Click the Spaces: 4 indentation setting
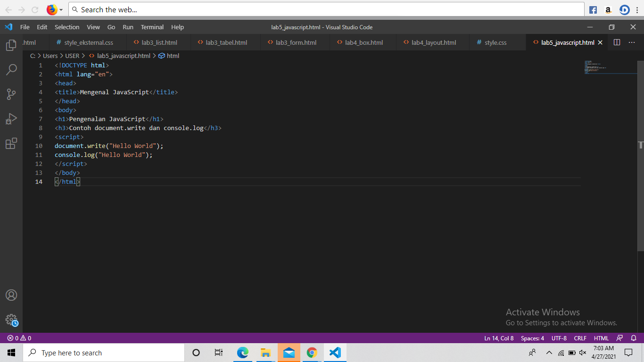 (532, 338)
